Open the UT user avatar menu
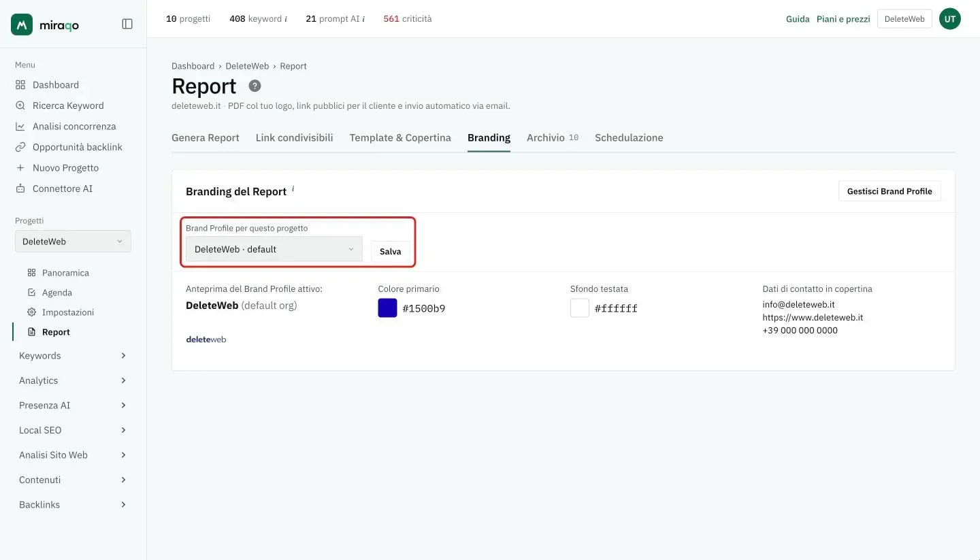980x560 pixels. pos(950,19)
